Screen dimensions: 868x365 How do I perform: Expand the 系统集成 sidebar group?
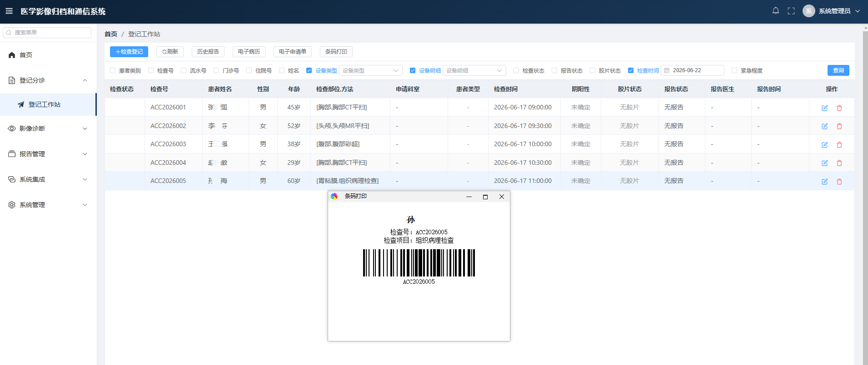48,179
